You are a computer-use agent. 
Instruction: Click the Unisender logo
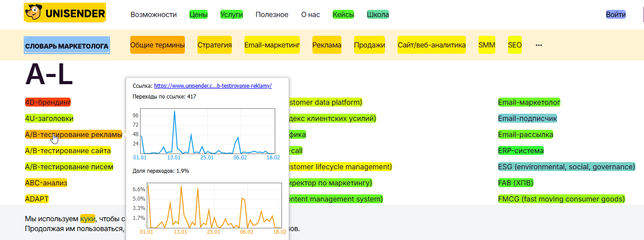point(65,13)
